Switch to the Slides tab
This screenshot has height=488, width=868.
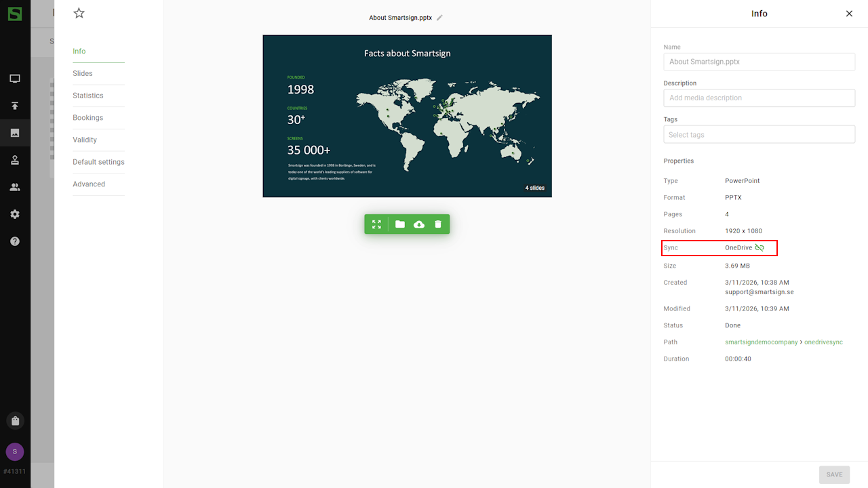click(83, 73)
